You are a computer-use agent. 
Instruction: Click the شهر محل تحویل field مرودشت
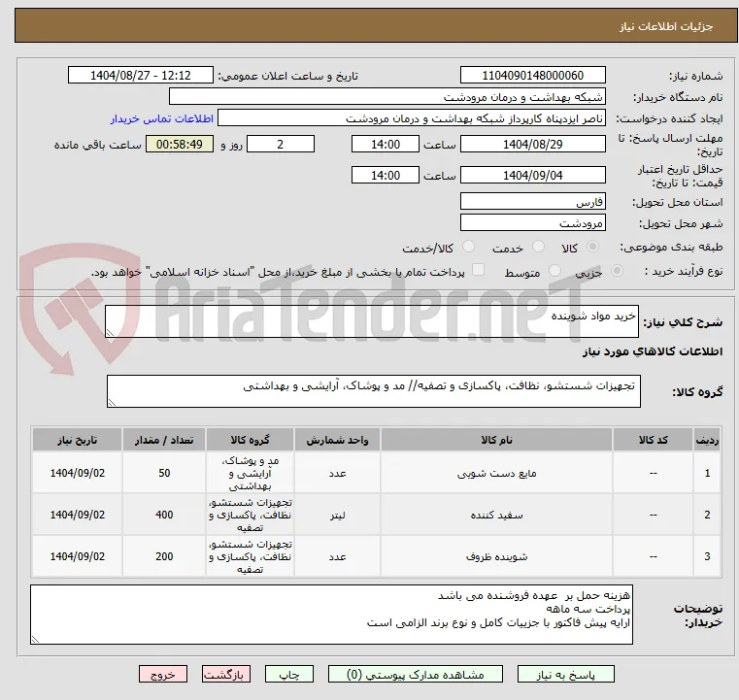tap(532, 222)
